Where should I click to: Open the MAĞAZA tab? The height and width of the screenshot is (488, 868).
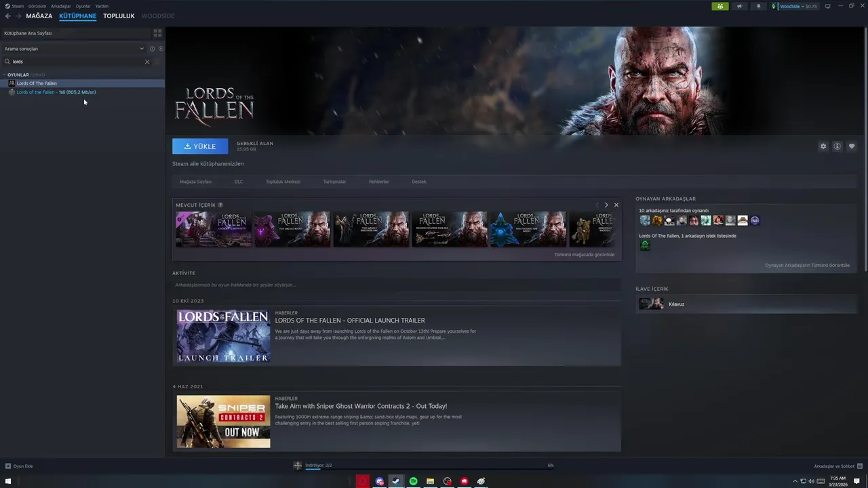39,16
